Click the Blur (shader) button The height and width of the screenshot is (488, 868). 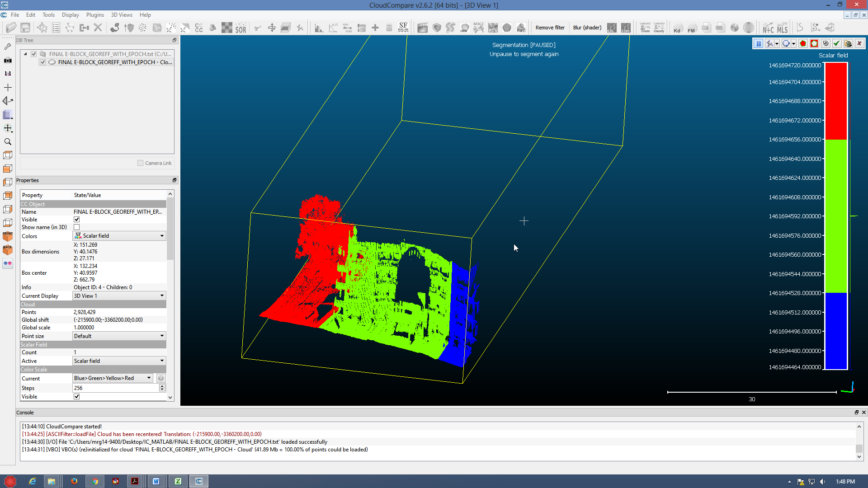[x=587, y=28]
